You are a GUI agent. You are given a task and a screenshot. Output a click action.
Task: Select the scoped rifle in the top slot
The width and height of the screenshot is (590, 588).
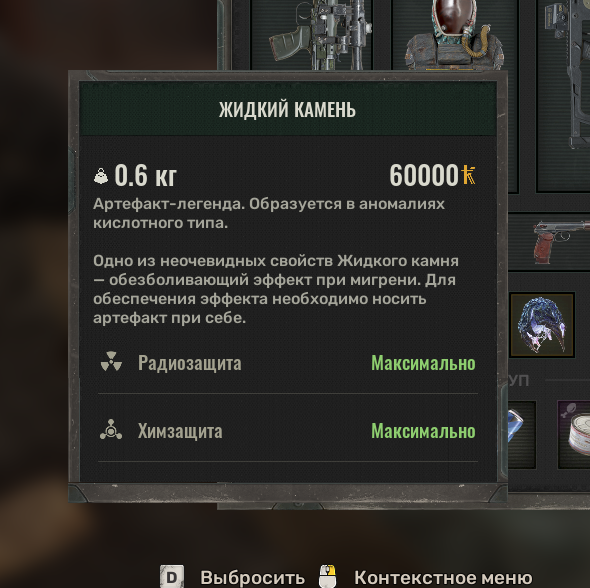pos(320,36)
